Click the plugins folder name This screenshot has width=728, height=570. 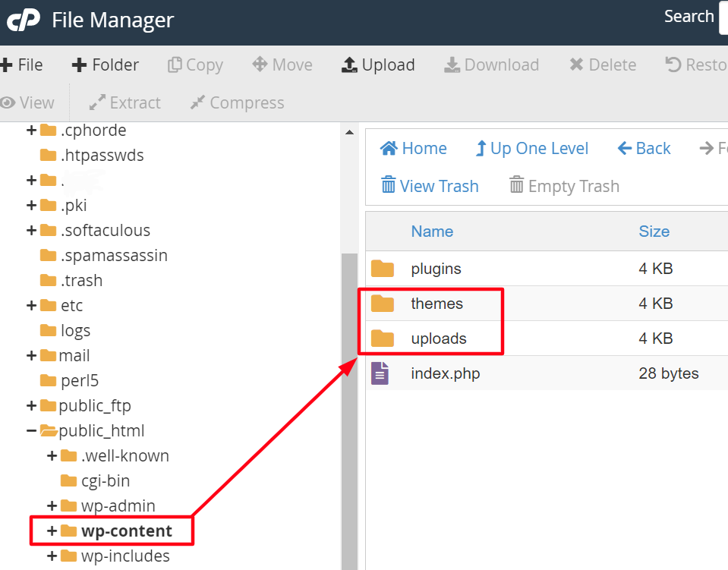(436, 269)
